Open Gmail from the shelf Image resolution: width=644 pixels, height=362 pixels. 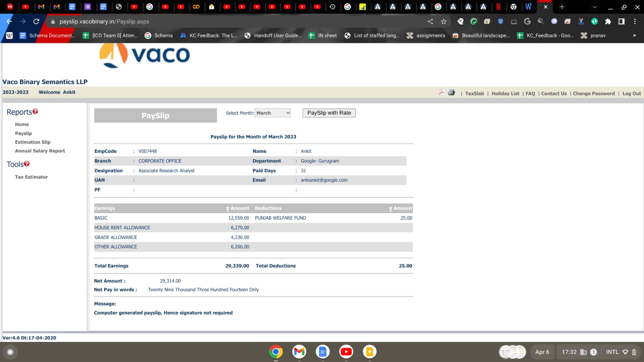click(x=299, y=352)
